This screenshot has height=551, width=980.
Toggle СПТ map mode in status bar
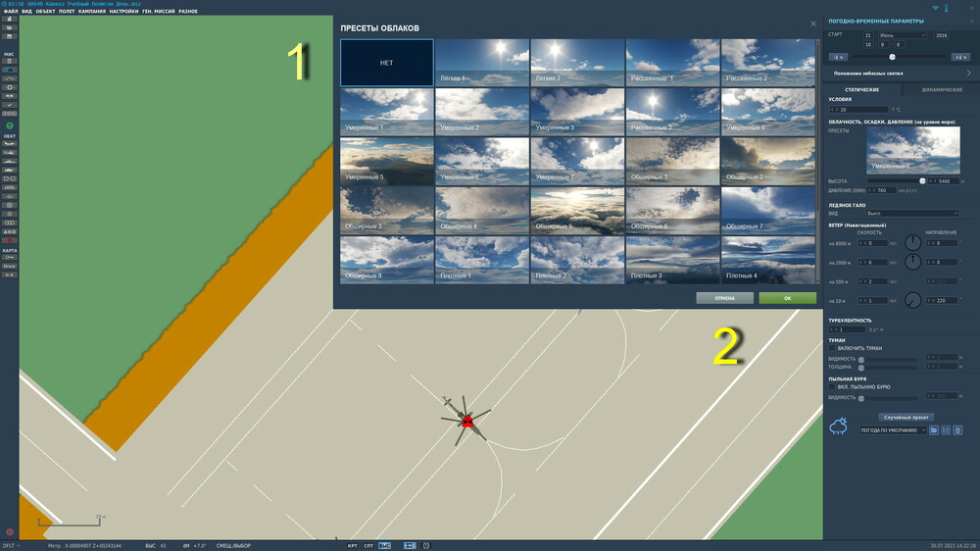[x=368, y=546]
